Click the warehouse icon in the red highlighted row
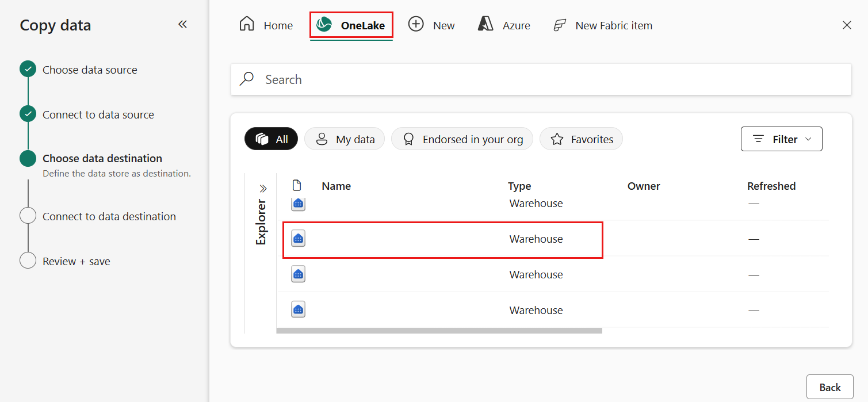The width and height of the screenshot is (868, 402). click(x=298, y=238)
